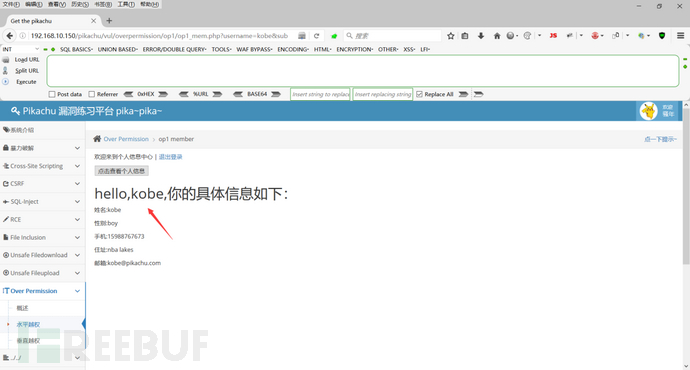
Task: Click the %URL encode right arrow
Action: (217, 94)
